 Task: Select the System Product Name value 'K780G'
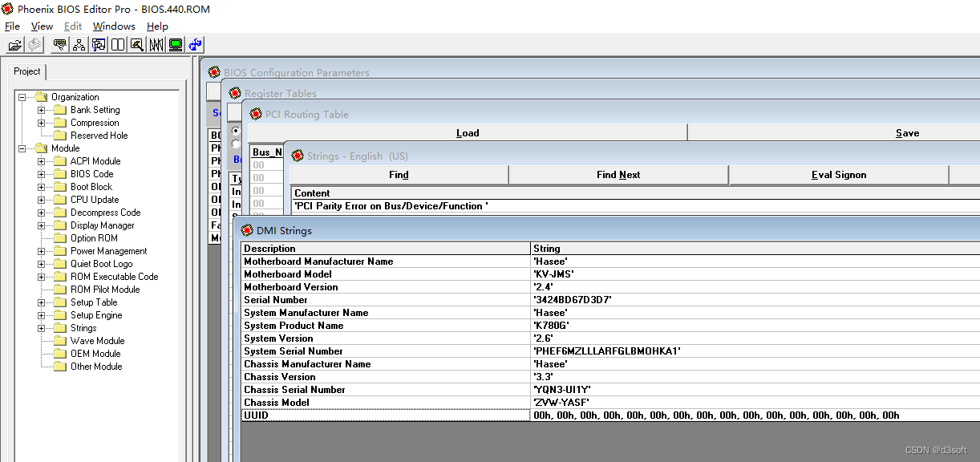click(755, 326)
